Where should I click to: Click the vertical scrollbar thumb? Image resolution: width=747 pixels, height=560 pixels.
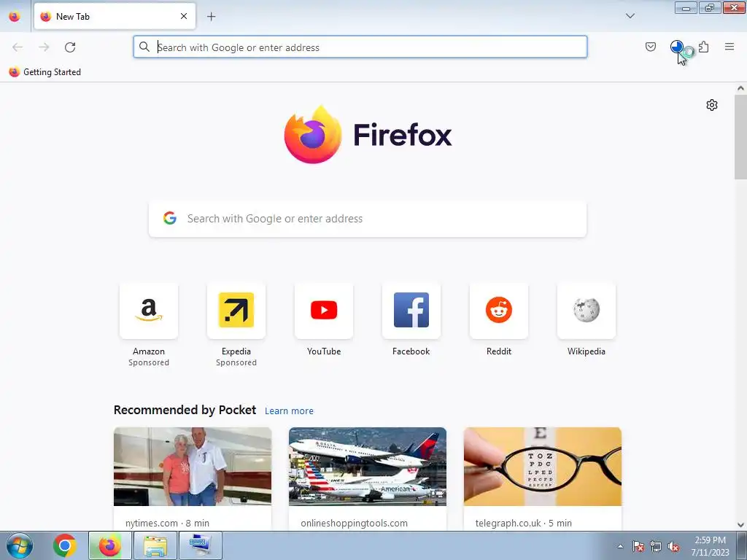coord(740,136)
